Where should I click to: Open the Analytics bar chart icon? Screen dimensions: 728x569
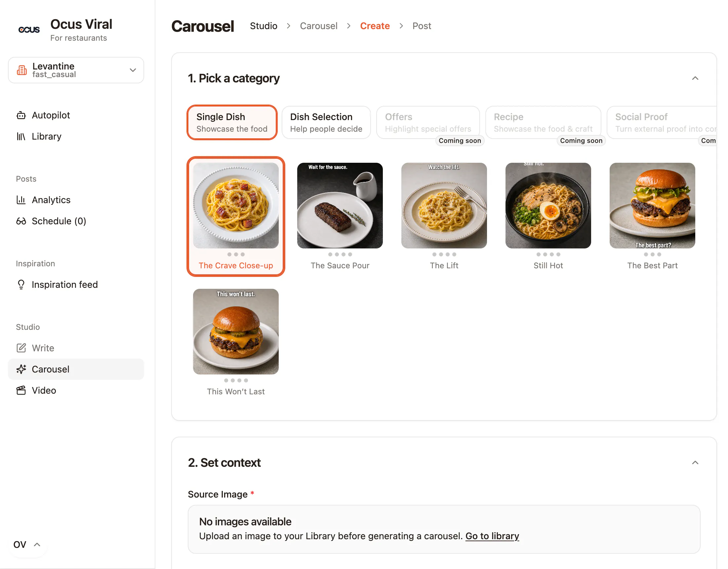click(21, 200)
